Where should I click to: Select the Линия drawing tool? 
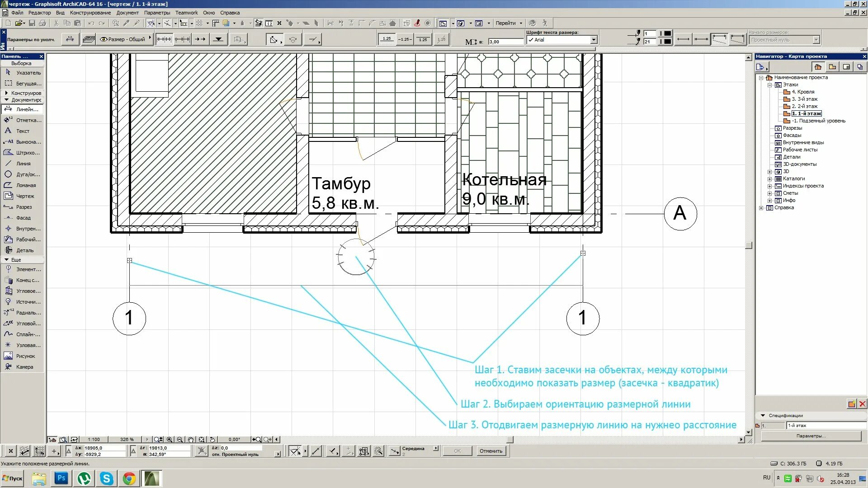23,164
